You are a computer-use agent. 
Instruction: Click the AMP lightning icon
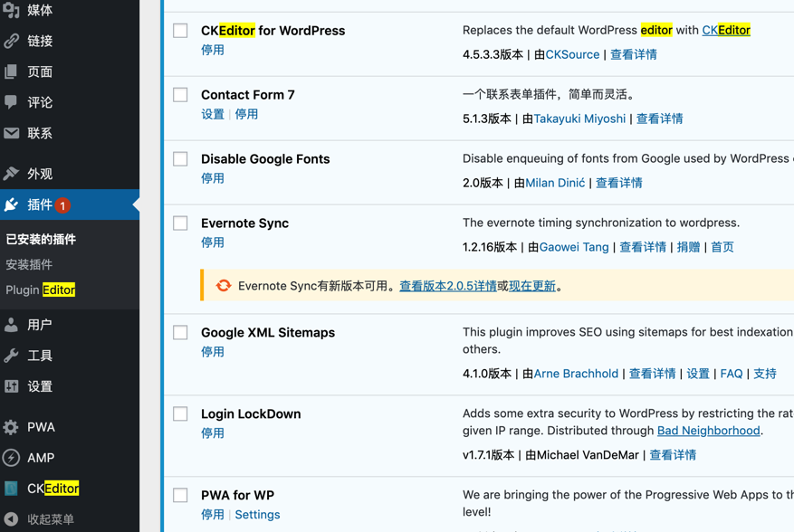pos(11,458)
